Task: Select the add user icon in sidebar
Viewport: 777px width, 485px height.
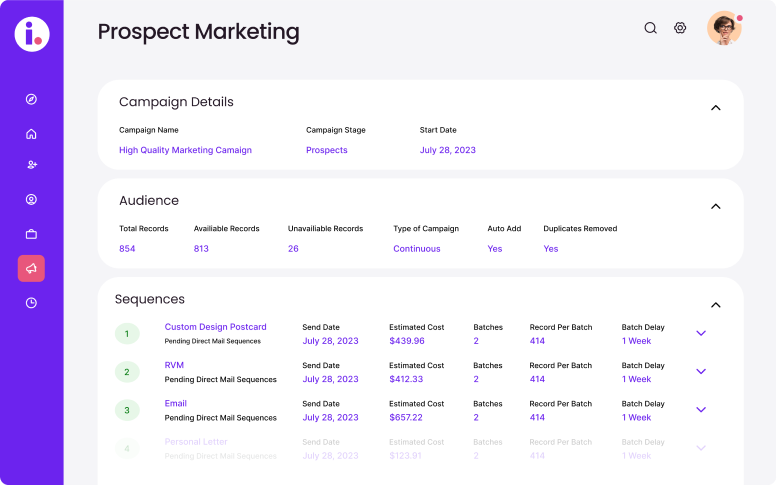Action: (x=31, y=165)
